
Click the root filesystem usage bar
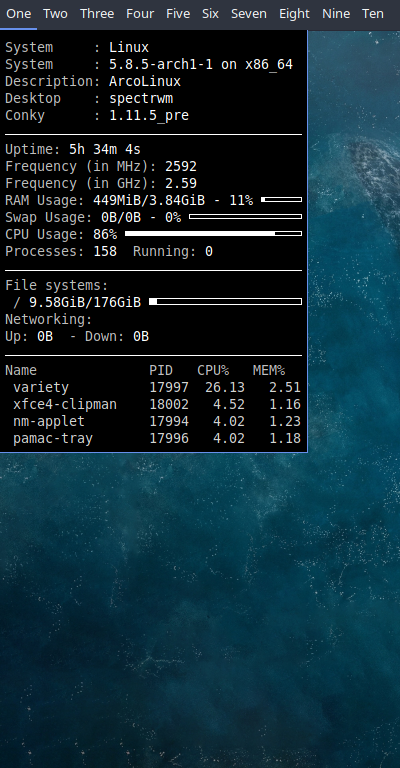225,302
